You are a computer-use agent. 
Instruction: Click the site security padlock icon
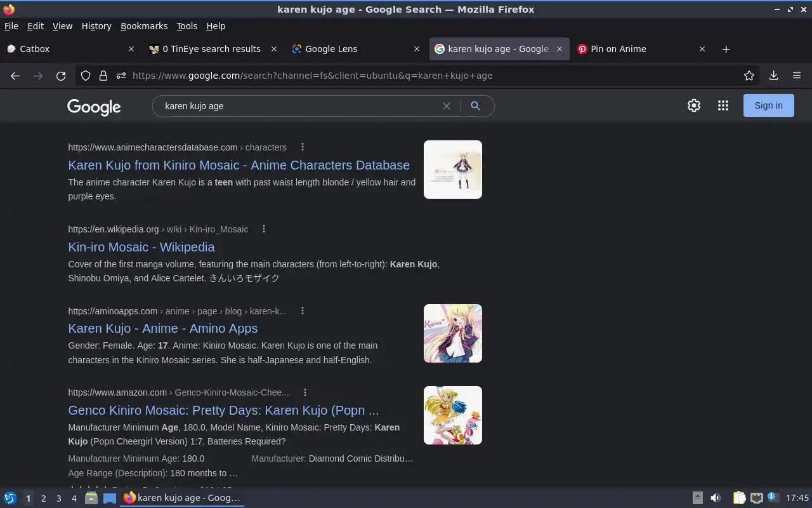103,76
